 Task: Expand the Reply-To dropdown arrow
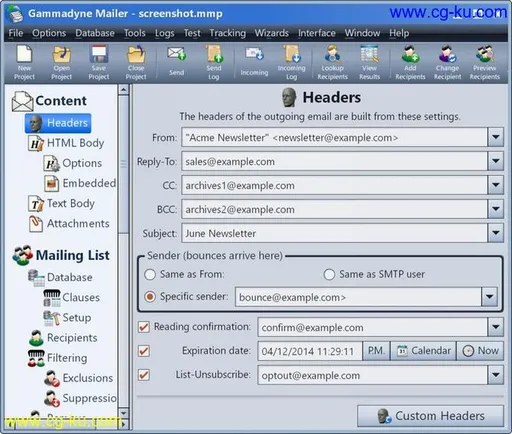click(x=496, y=161)
